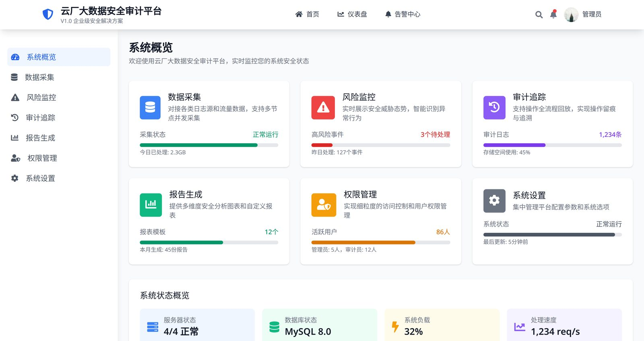Image resolution: width=644 pixels, height=341 pixels.
Task: Open 告警中心 in top navigation
Action: pos(402,14)
